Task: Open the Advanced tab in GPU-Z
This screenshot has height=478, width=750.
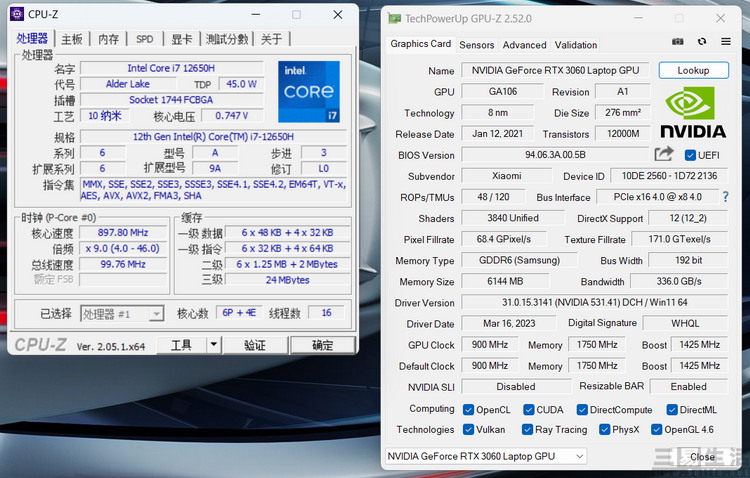Action: tap(524, 45)
